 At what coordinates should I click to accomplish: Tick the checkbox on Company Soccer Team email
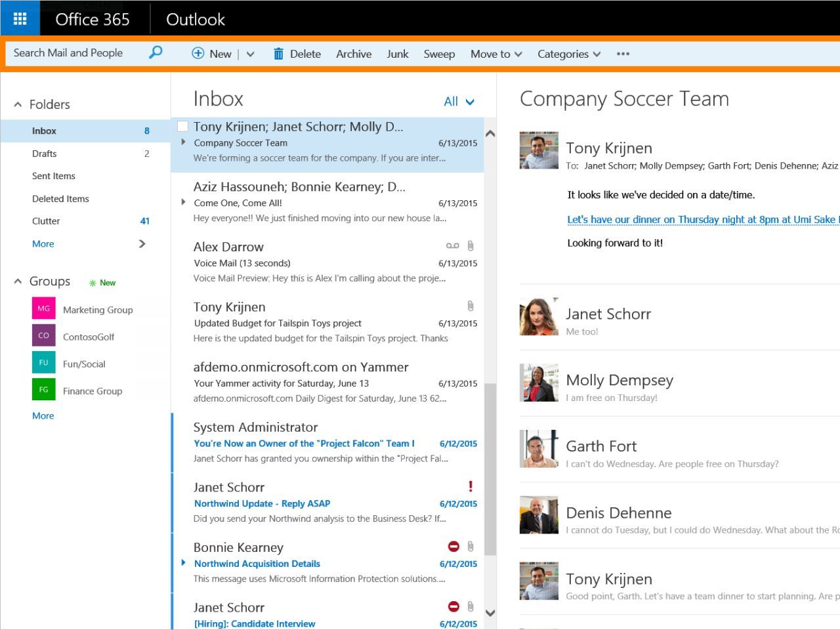coord(183,127)
